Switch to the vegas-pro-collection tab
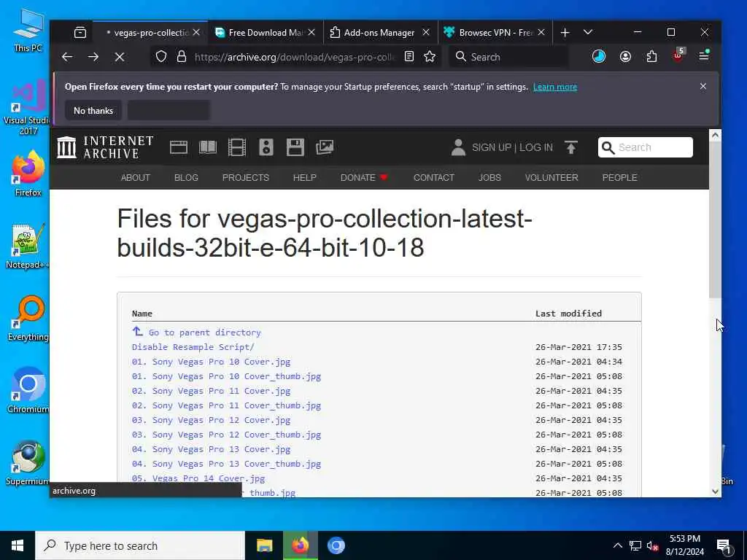This screenshot has width=747, height=560. tap(150, 32)
